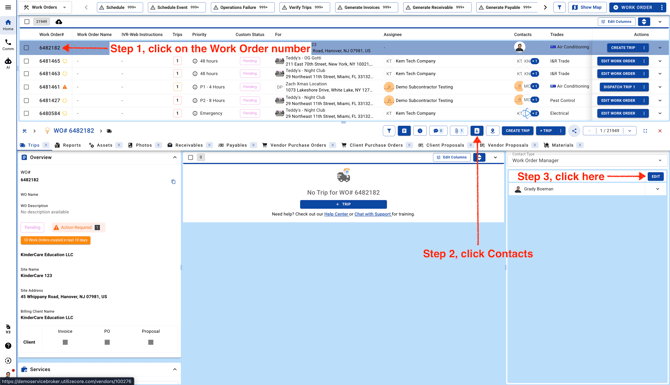Open the comments chat bubble icon
Viewport: 670px width, 385px height.
tap(438, 131)
